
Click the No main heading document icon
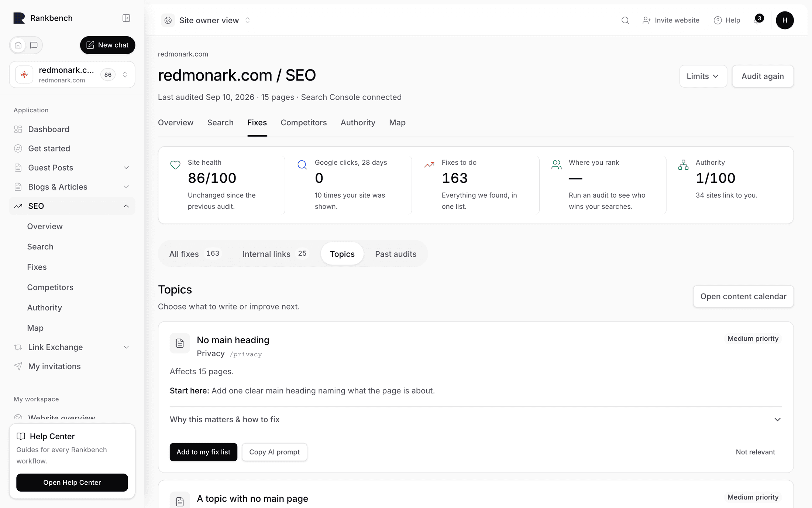tap(180, 343)
